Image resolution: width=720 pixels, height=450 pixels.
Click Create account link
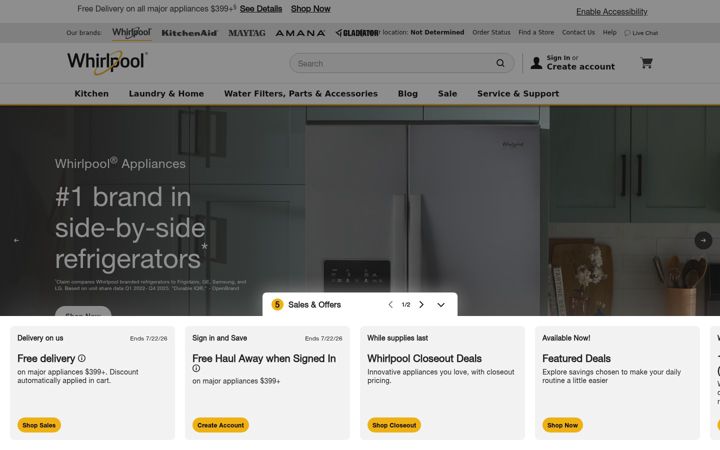(x=580, y=67)
